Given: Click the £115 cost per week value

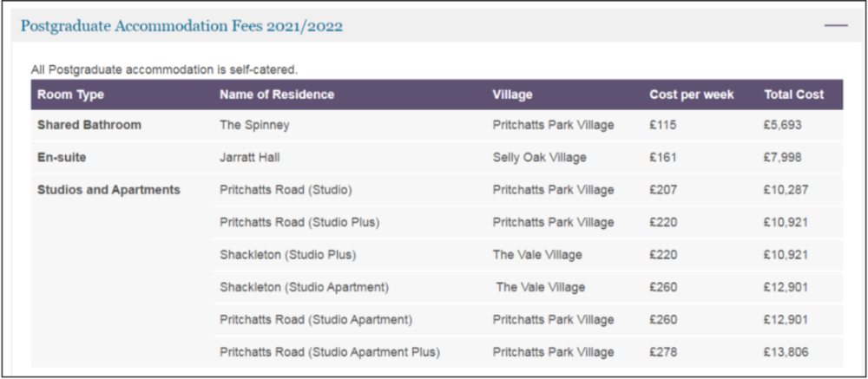Looking at the screenshot, I should click(x=662, y=125).
